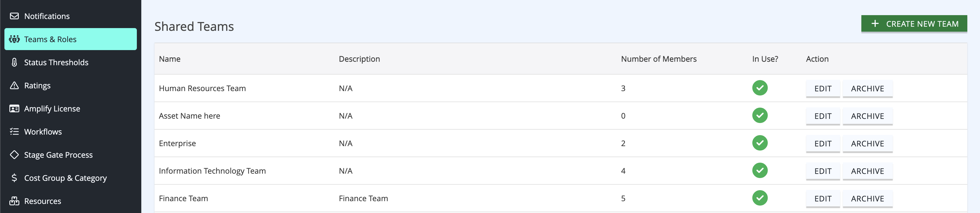This screenshot has width=980, height=213.
Task: Click the Teams & Roles people icon
Action: pos(14,39)
